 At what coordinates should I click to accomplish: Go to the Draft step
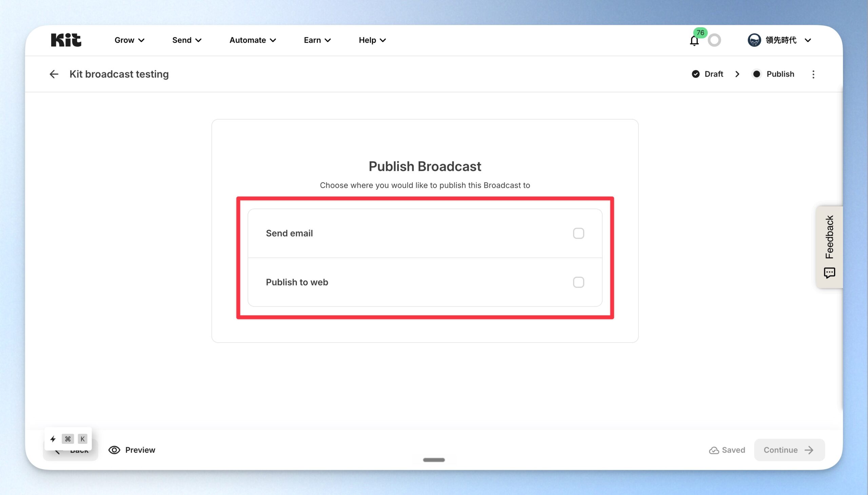pos(708,74)
